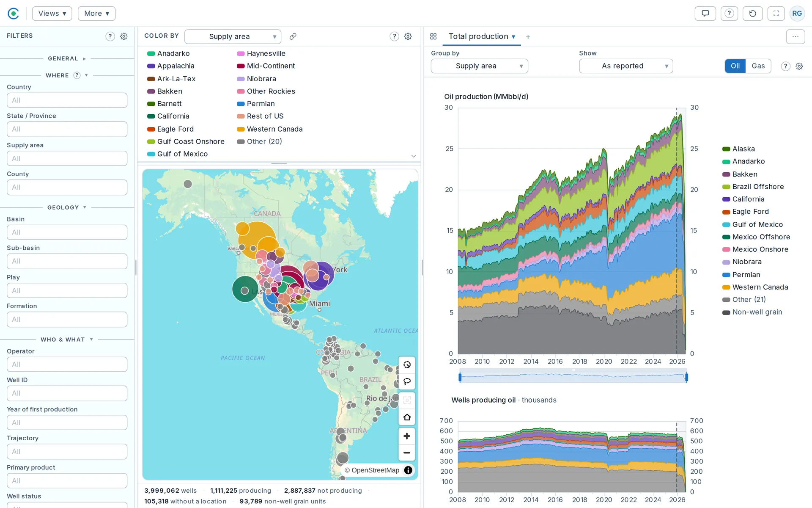Click the app logo icon

[14, 14]
